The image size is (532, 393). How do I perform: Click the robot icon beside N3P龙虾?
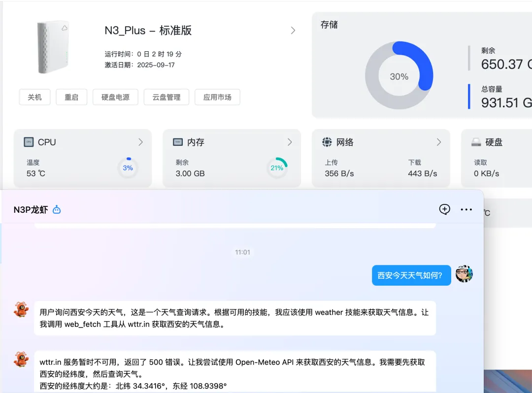pos(57,210)
